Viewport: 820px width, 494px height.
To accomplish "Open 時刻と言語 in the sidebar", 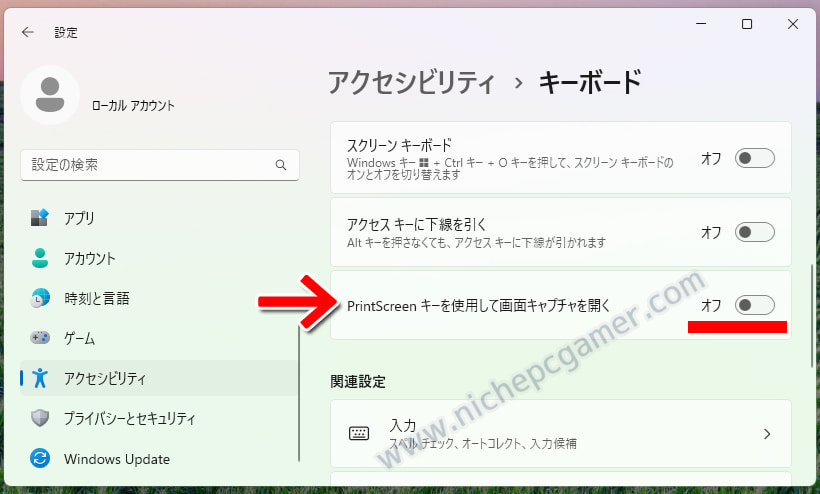I will coord(160,298).
